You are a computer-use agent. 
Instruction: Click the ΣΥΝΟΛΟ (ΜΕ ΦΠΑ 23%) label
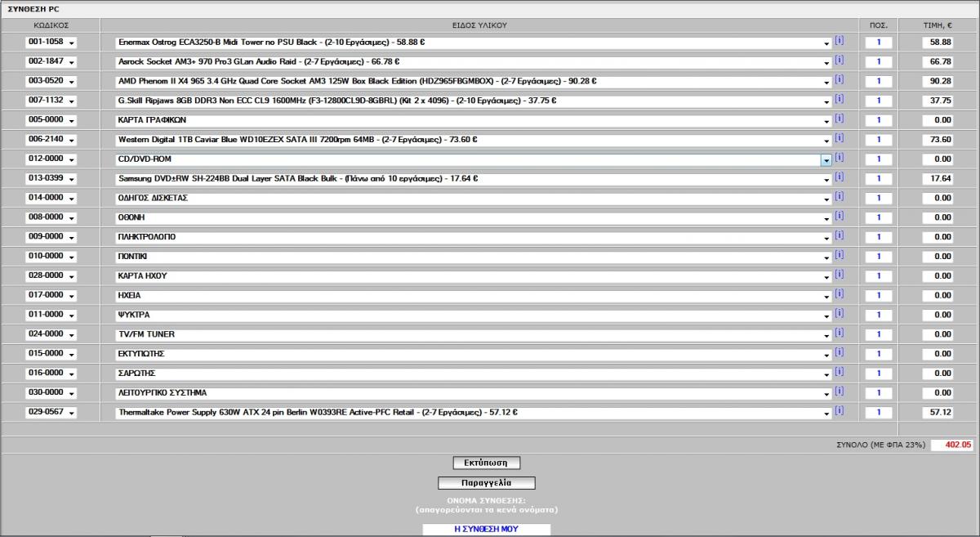click(x=881, y=445)
